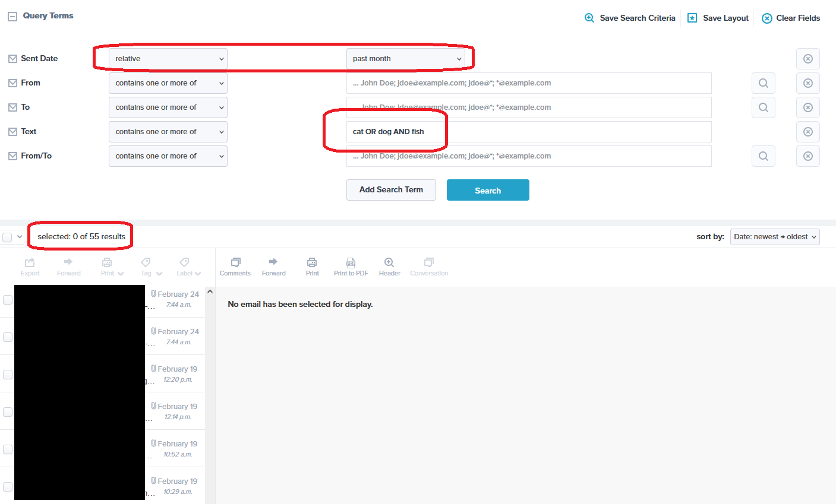Clear all fields with Clear Fields icon
The height and width of the screenshot is (504, 836).
point(767,18)
